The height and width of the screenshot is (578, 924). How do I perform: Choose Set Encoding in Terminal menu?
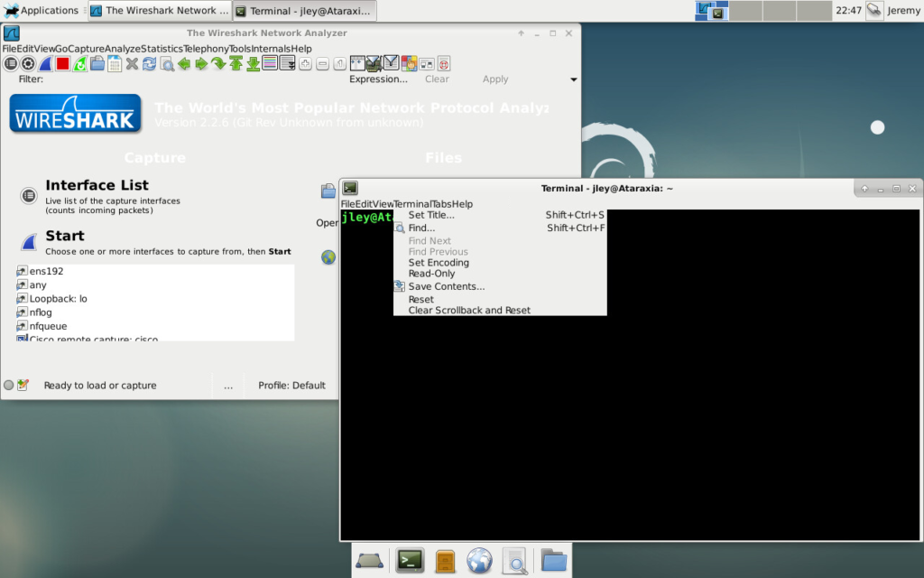[500, 263]
